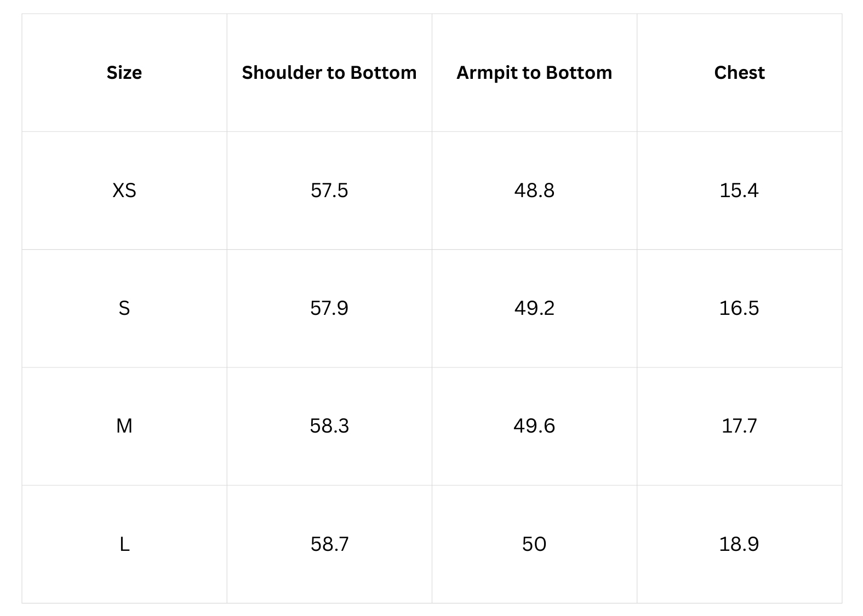Select the Shoulder to Bottom header

tap(329, 73)
